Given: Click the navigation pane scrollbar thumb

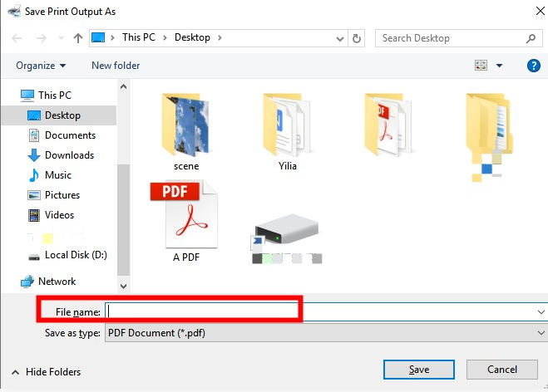Looking at the screenshot, I should [123, 219].
